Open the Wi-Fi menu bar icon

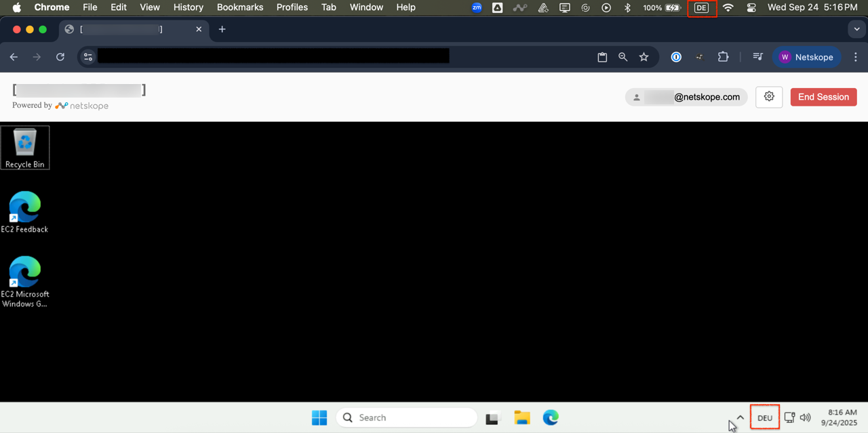(x=728, y=7)
